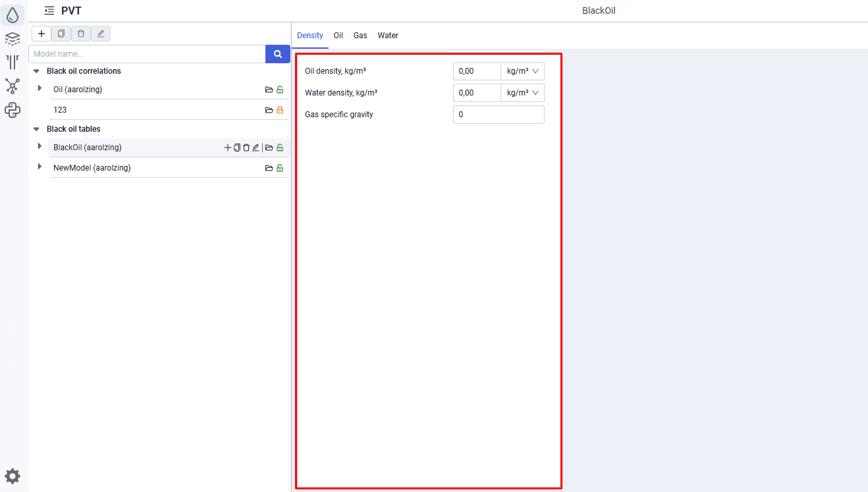
Task: Switch to the Gas tab
Action: [360, 36]
